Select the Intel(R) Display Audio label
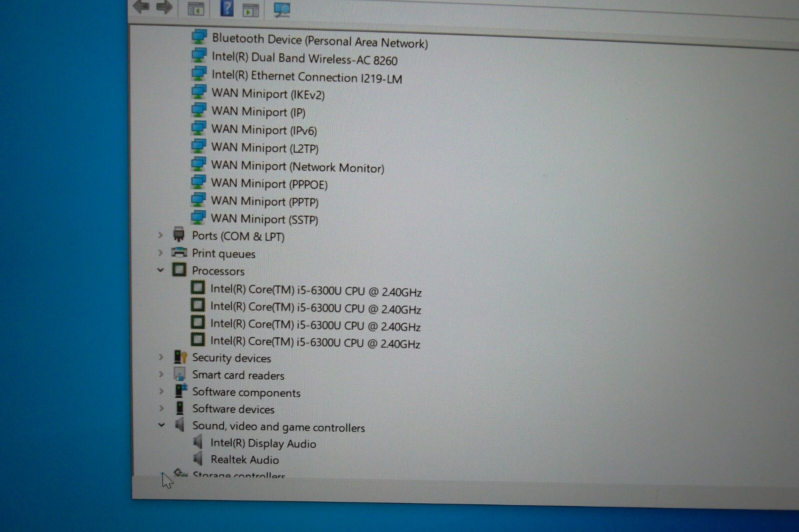The image size is (799, 532). 263,443
